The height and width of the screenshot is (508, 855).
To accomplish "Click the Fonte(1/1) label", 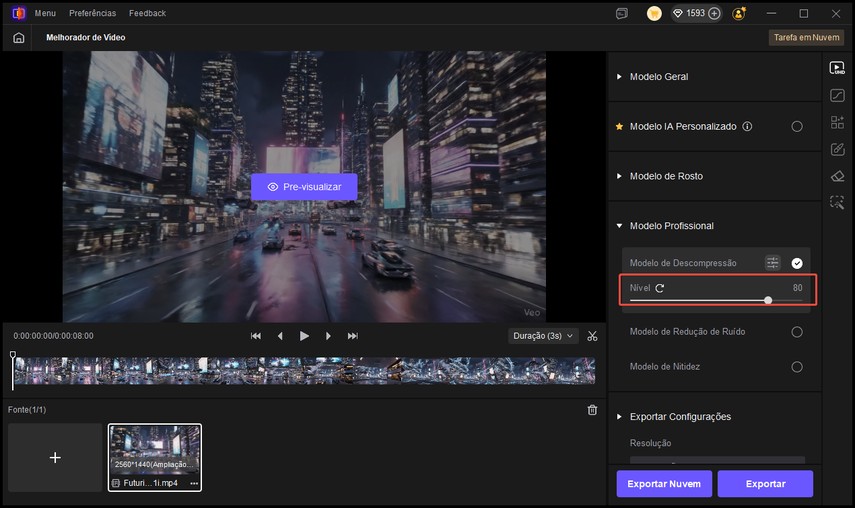I will click(x=27, y=410).
